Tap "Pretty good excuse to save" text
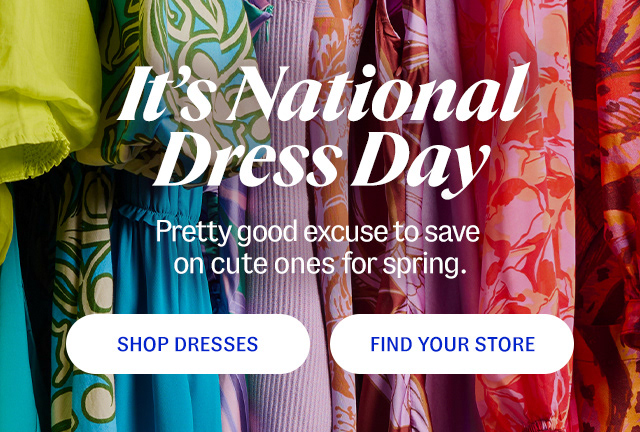The height and width of the screenshot is (432, 640). 318,232
